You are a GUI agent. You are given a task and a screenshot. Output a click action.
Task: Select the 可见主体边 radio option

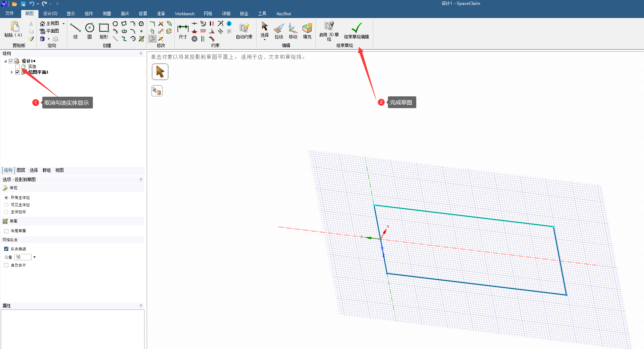(6, 205)
